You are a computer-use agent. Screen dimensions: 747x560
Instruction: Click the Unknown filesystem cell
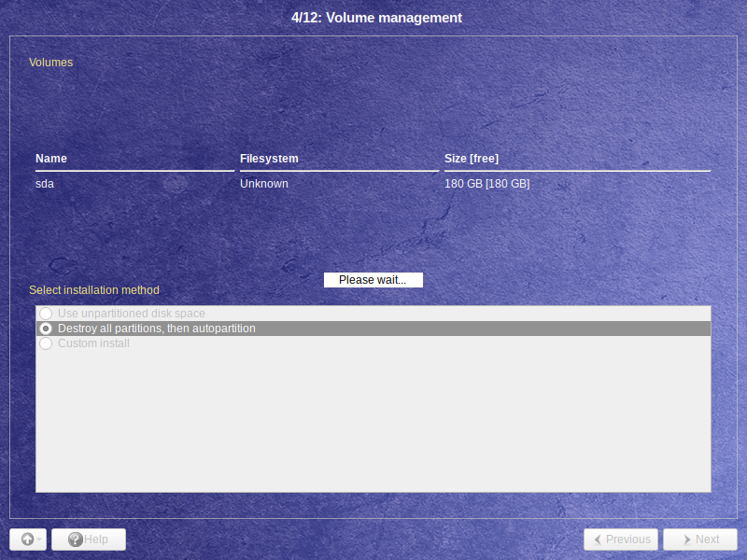(x=264, y=184)
